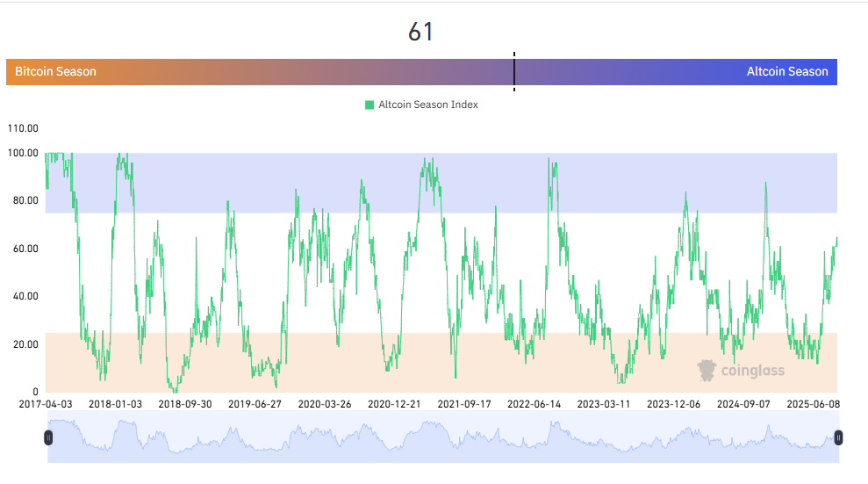Select the 2022-06-14 x-axis date label
The height and width of the screenshot is (484, 868).
click(x=534, y=404)
